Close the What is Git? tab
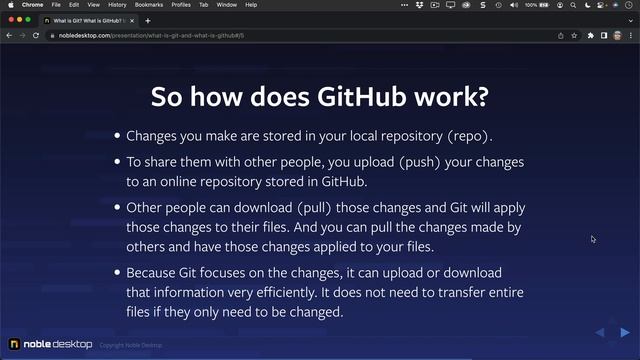The width and height of the screenshot is (640, 360). point(132,21)
